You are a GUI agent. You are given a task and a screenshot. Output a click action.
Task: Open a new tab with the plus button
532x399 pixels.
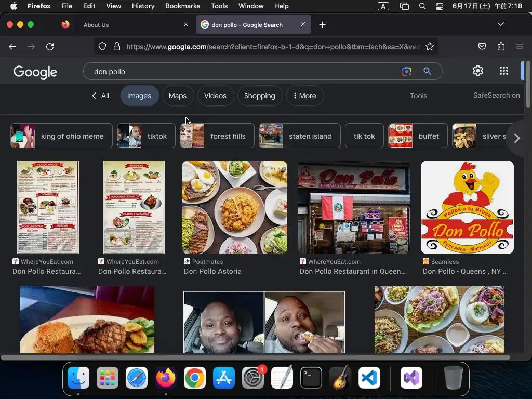tap(322, 25)
